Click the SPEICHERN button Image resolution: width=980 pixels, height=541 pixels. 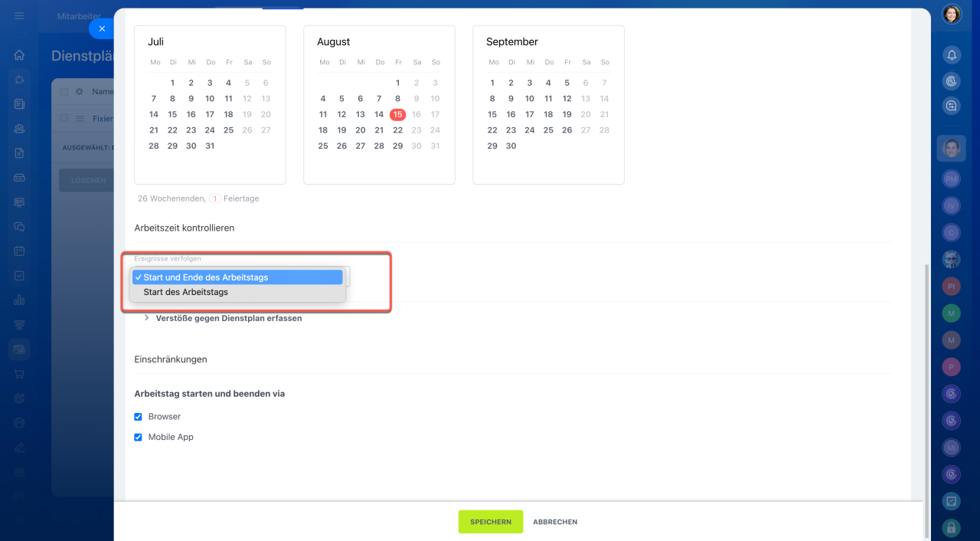point(491,522)
